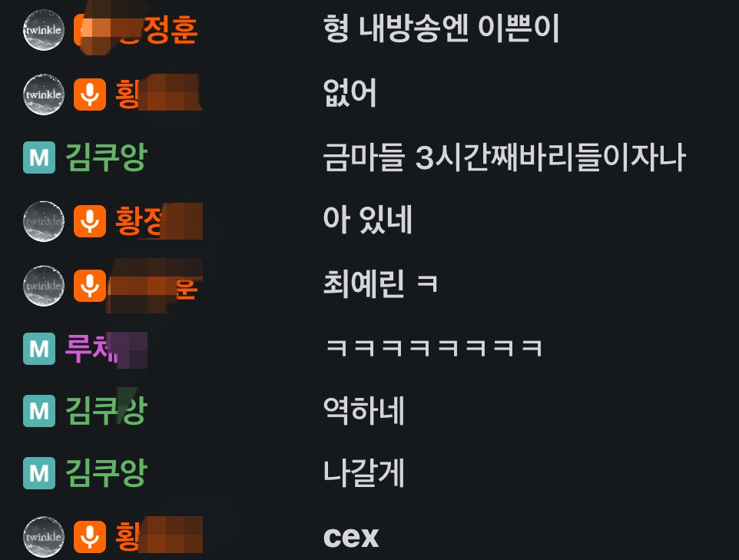Click the mic icon beside the '없어' message

(90, 94)
